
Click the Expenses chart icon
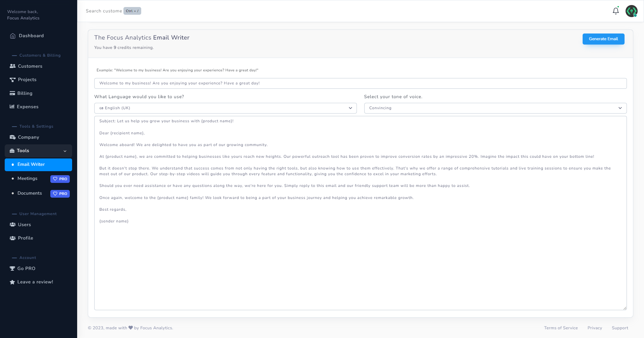pos(12,107)
